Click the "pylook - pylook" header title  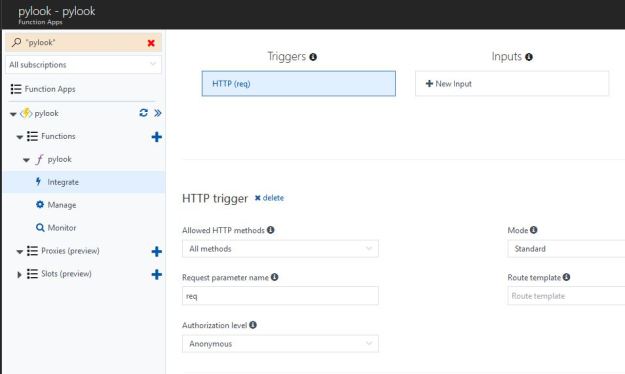point(57,11)
